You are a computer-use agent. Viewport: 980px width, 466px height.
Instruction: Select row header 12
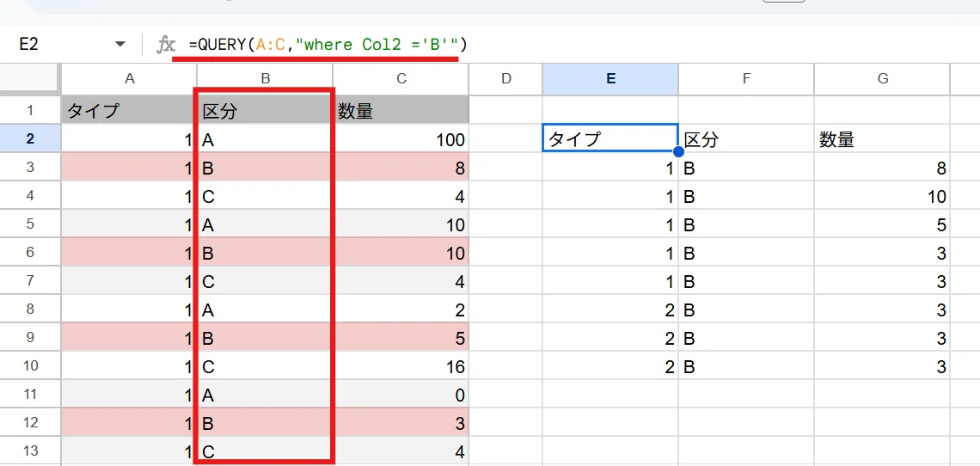(x=30, y=423)
